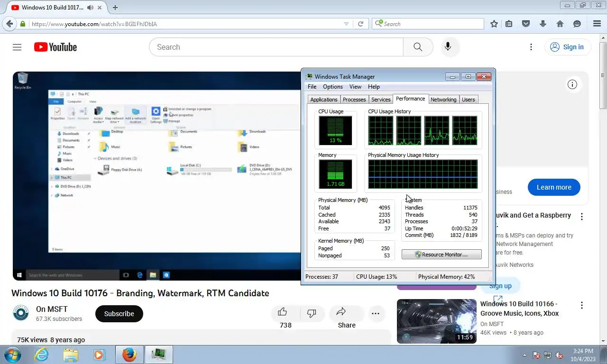Open options for Auvik ad entry
This screenshot has height=364, width=607.
pos(582,217)
